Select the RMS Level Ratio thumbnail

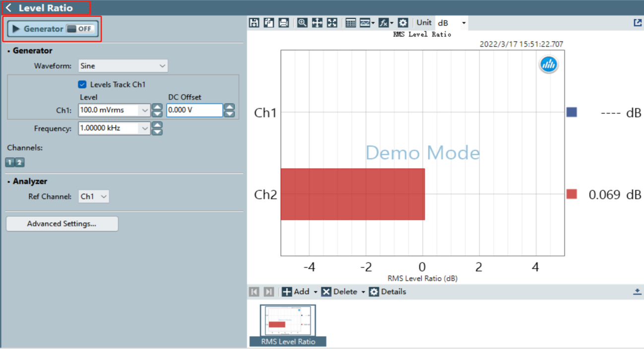click(288, 325)
